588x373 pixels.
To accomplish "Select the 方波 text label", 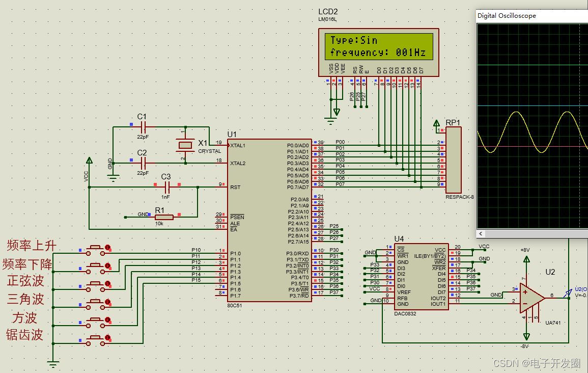I will (25, 318).
